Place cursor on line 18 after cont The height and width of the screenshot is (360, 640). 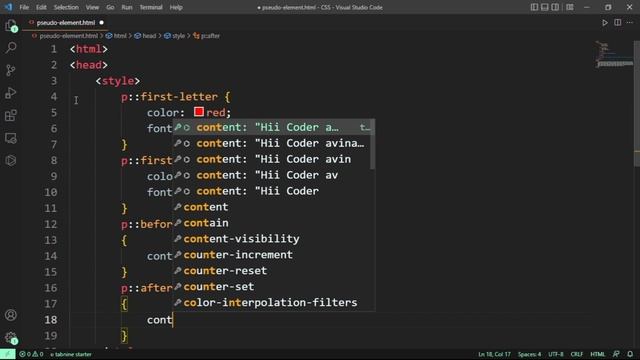[x=173, y=320]
